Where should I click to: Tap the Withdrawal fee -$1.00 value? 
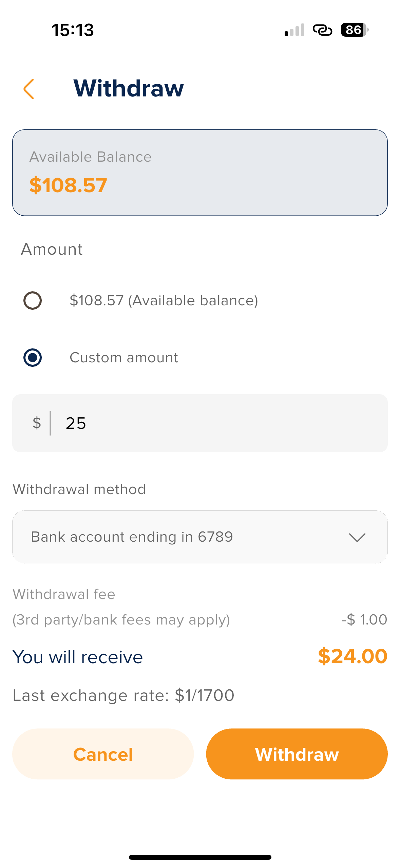tap(364, 619)
